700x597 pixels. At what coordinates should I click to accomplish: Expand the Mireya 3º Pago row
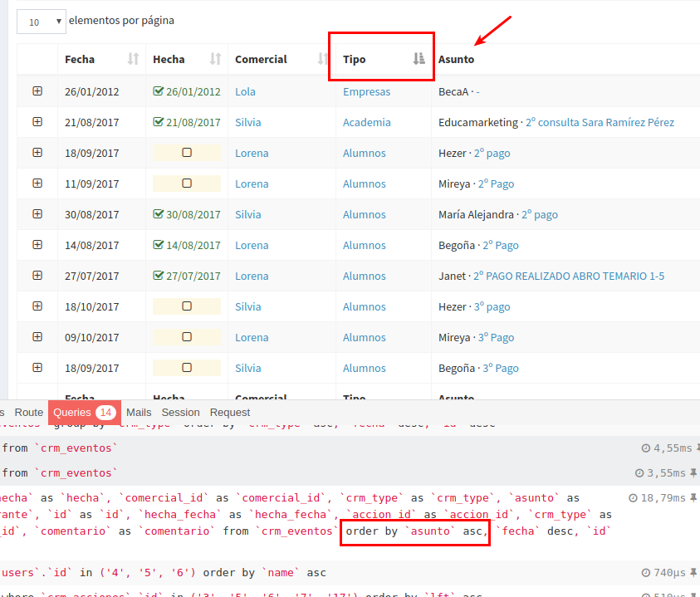click(37, 337)
